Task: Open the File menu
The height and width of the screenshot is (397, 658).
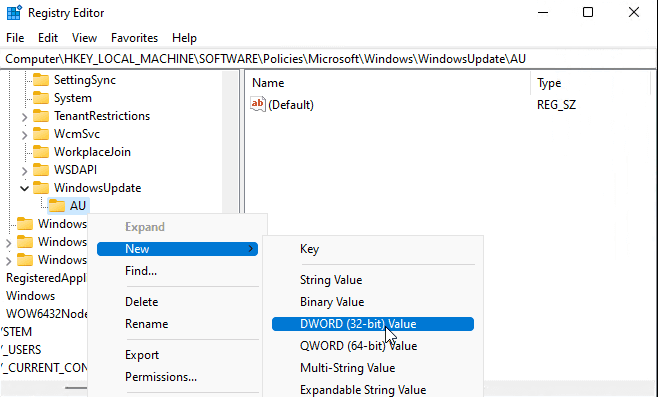Action: coord(15,38)
